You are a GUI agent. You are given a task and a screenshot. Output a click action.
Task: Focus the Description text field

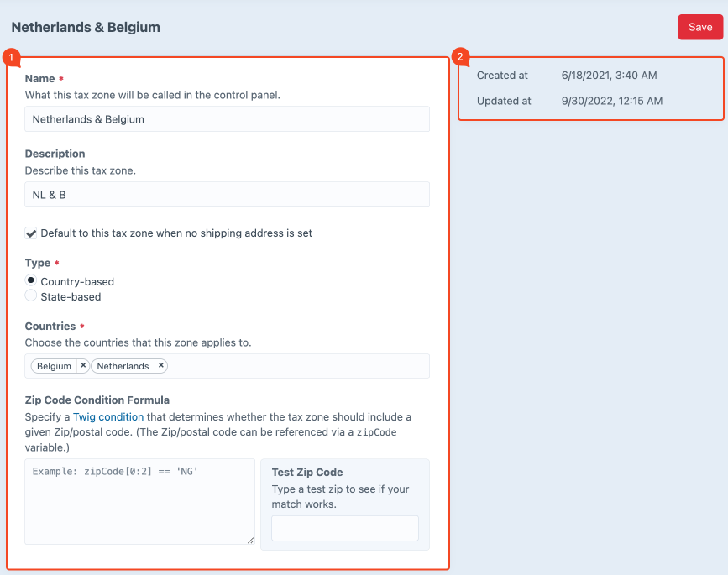227,195
